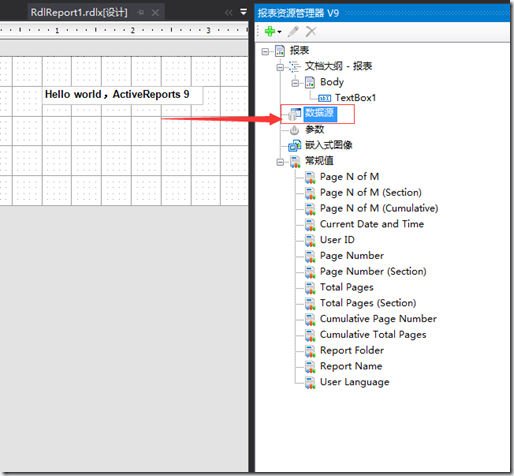The image size is (514, 476).
Task: Select the User Language value
Action: coord(355,382)
